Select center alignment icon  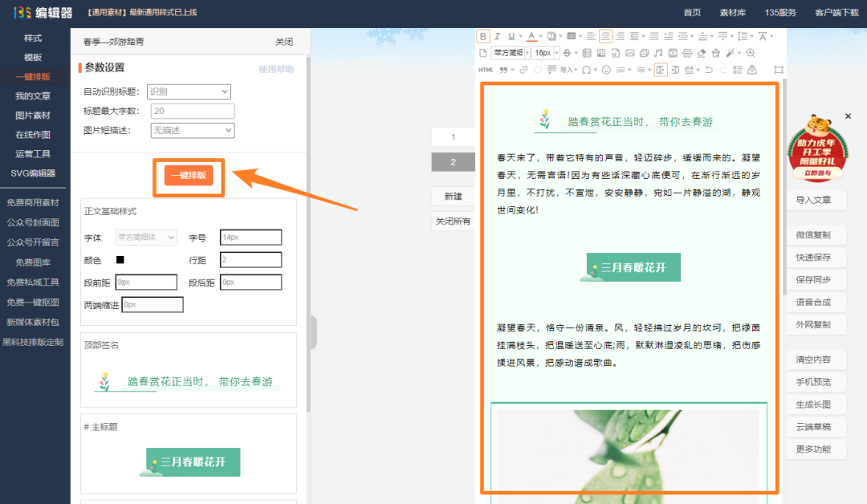(606, 36)
